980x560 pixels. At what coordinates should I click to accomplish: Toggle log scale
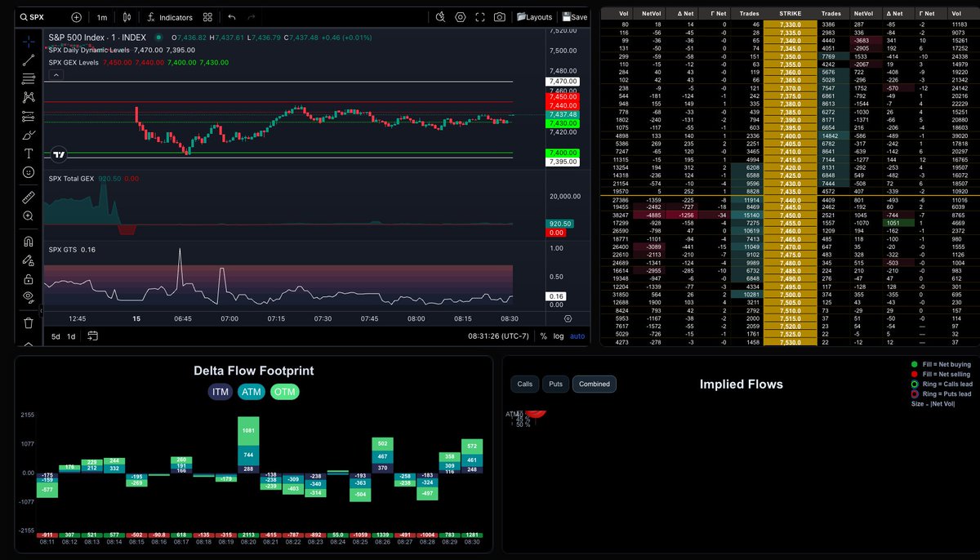coord(559,336)
